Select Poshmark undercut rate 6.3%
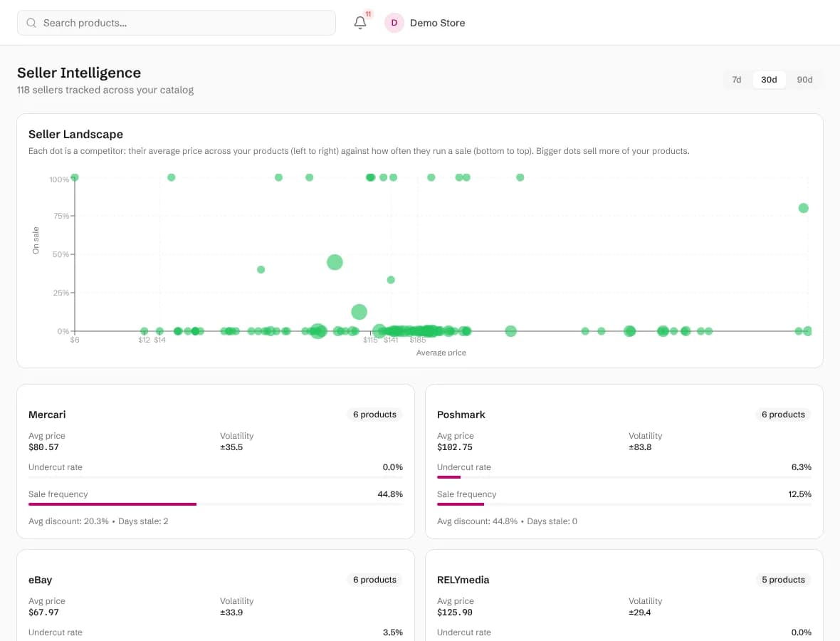Viewport: 840px width, 641px height. (802, 467)
